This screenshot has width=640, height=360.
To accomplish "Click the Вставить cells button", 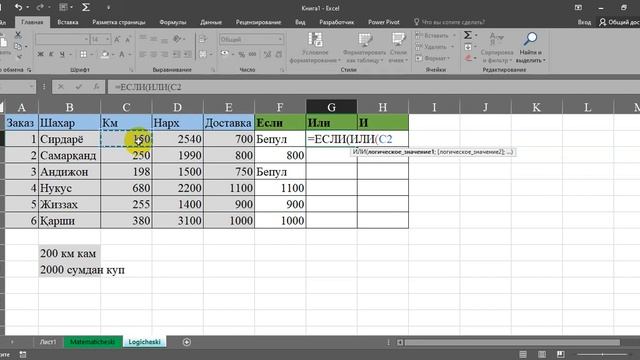I will (435, 36).
